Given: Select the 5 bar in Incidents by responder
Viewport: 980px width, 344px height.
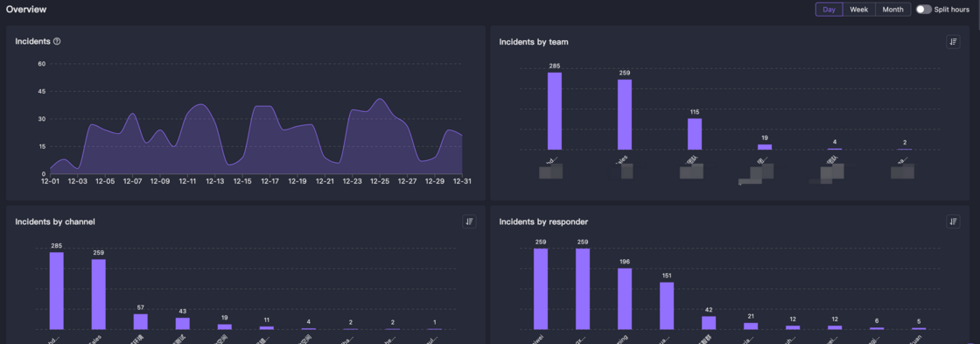Looking at the screenshot, I should point(919,328).
